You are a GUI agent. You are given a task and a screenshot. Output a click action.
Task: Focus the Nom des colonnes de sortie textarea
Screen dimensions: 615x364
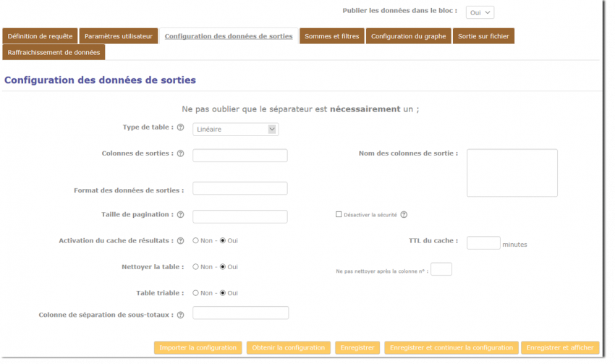click(512, 173)
